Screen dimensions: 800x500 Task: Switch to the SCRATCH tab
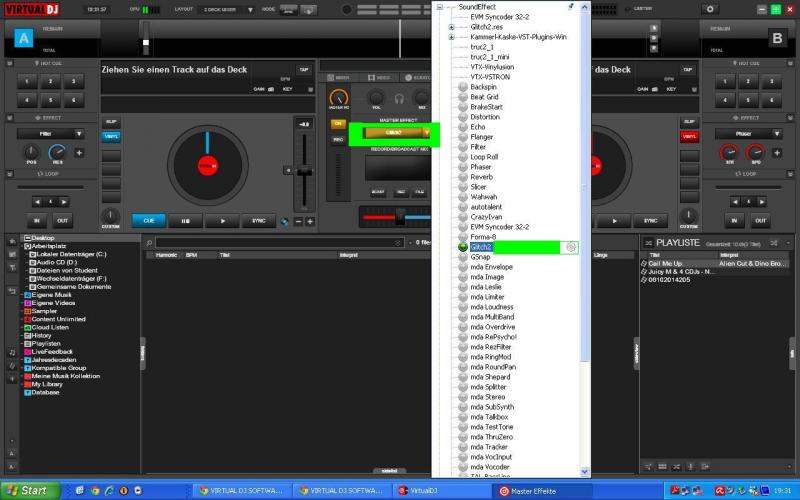417,78
